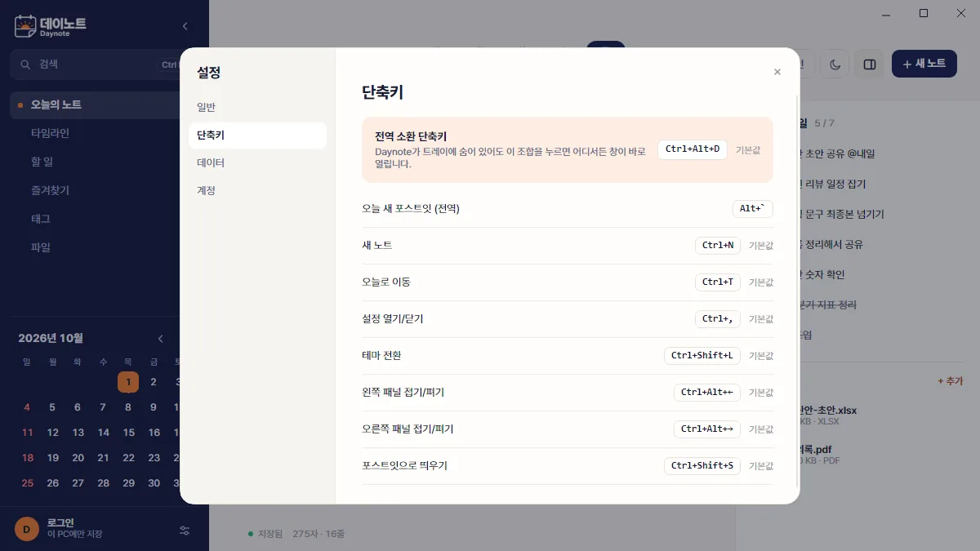Create a note with 새 노트 button
The width and height of the screenshot is (980, 551).
pyautogui.click(x=924, y=64)
